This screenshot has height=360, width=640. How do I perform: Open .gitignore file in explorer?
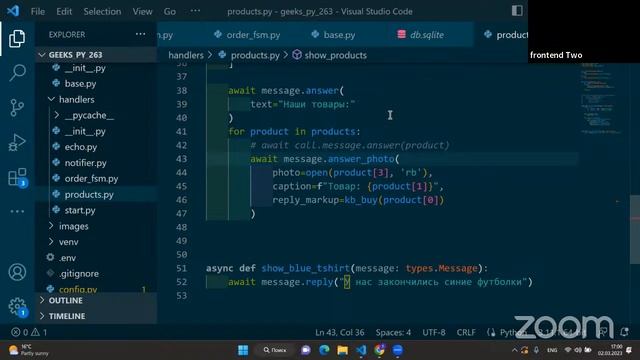[78, 274]
